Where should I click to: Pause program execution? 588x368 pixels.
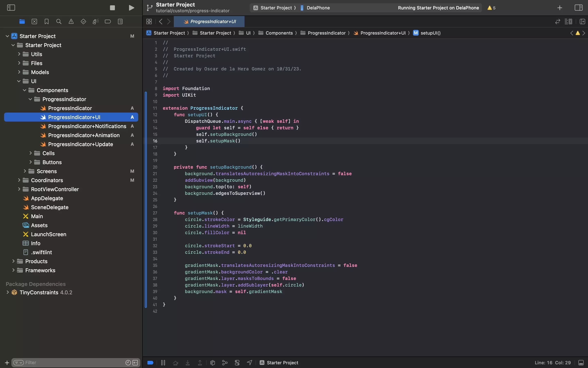click(163, 363)
